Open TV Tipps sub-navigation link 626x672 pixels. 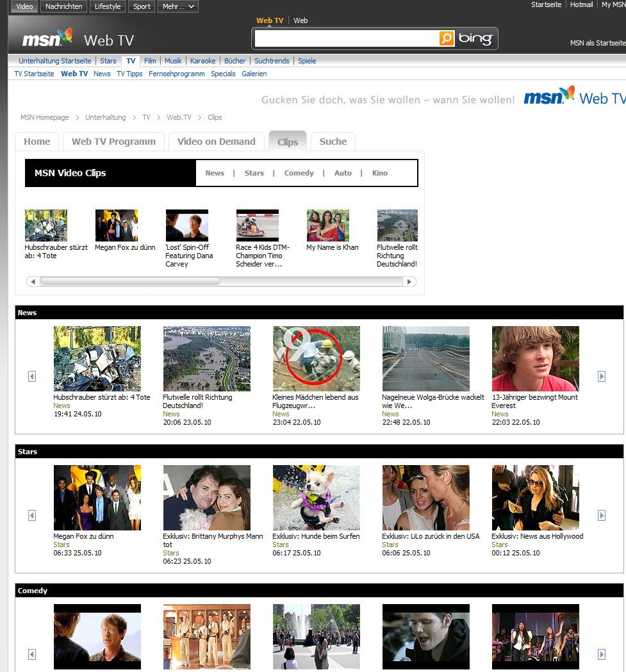[x=129, y=74]
